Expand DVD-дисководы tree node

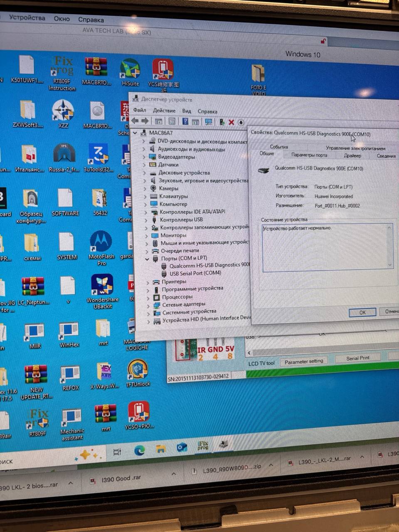coord(144,141)
